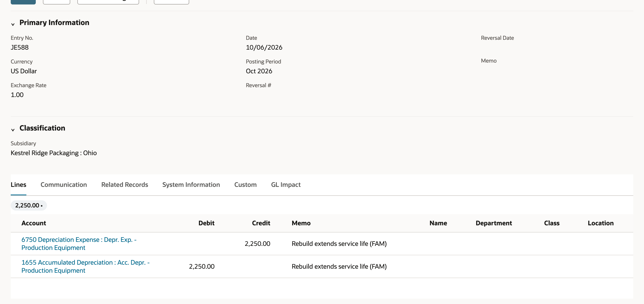Open the Related Records tab
644x304 pixels.
click(125, 184)
